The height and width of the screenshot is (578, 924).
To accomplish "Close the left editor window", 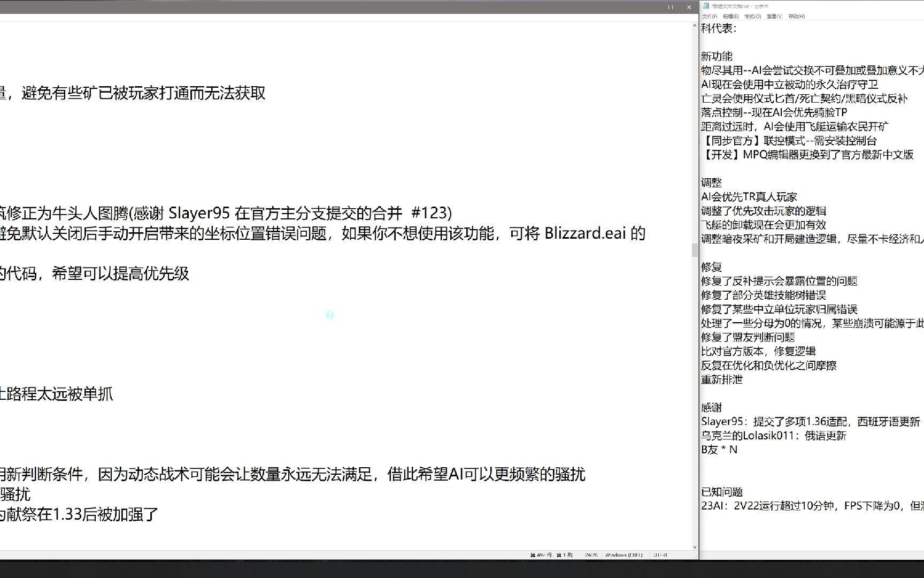I will pos(689,7).
